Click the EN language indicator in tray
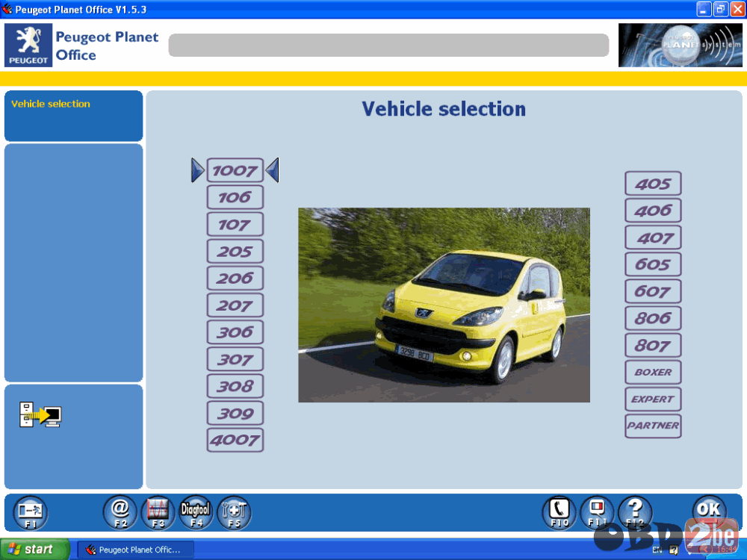 pos(657,550)
